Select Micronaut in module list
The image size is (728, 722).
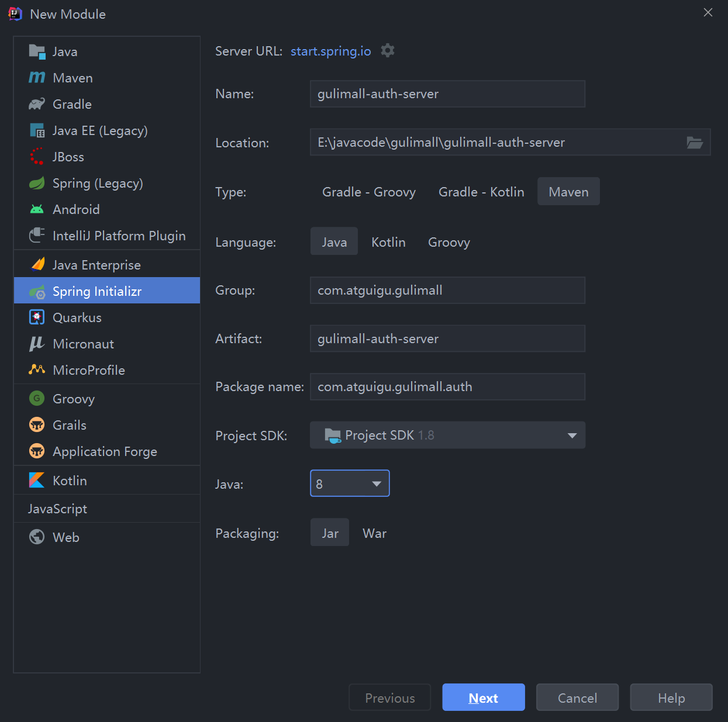tap(107, 344)
